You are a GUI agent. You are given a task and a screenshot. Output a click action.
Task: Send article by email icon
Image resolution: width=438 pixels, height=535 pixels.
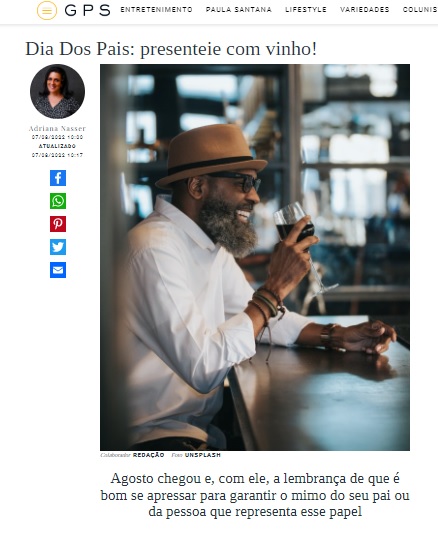(x=58, y=270)
